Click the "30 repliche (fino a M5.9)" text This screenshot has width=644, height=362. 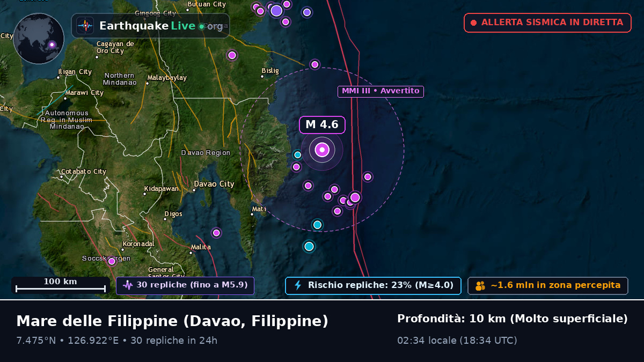click(192, 285)
